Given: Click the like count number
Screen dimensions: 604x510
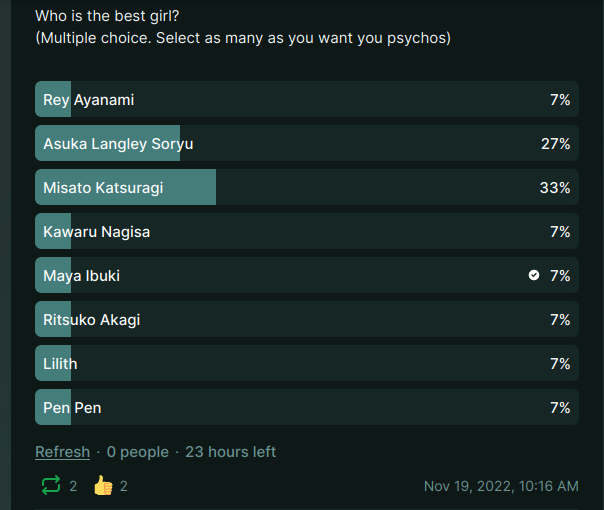Looking at the screenshot, I should (x=124, y=486).
